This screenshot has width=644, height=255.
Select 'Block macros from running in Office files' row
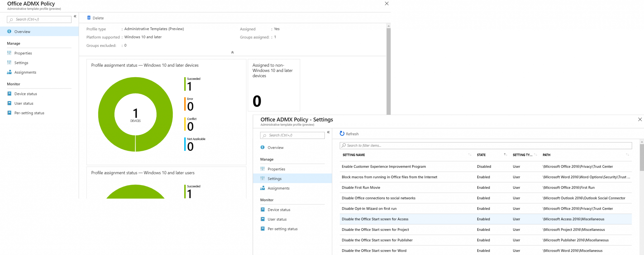pos(486,177)
